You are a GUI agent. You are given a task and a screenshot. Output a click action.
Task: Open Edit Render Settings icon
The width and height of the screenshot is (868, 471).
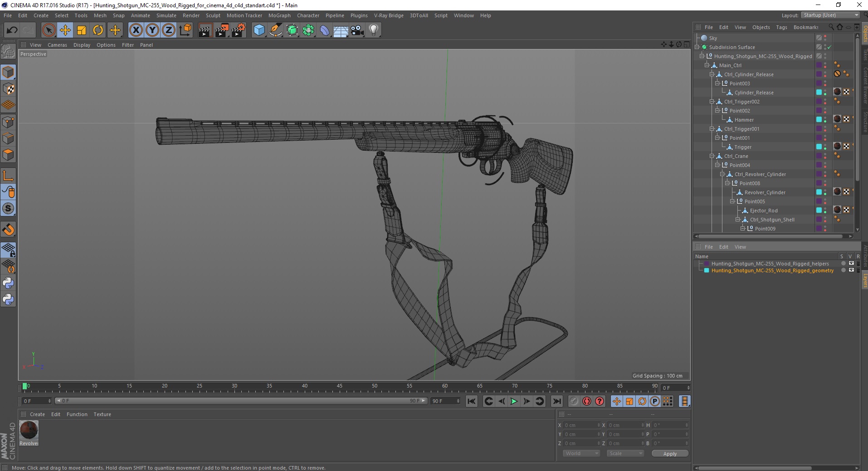(238, 30)
